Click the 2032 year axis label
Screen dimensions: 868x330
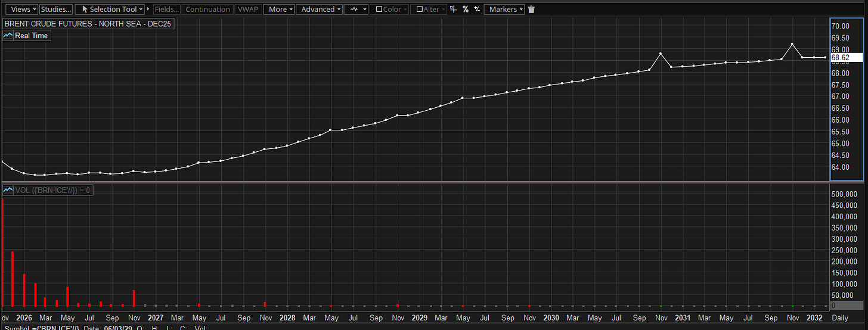click(x=814, y=318)
